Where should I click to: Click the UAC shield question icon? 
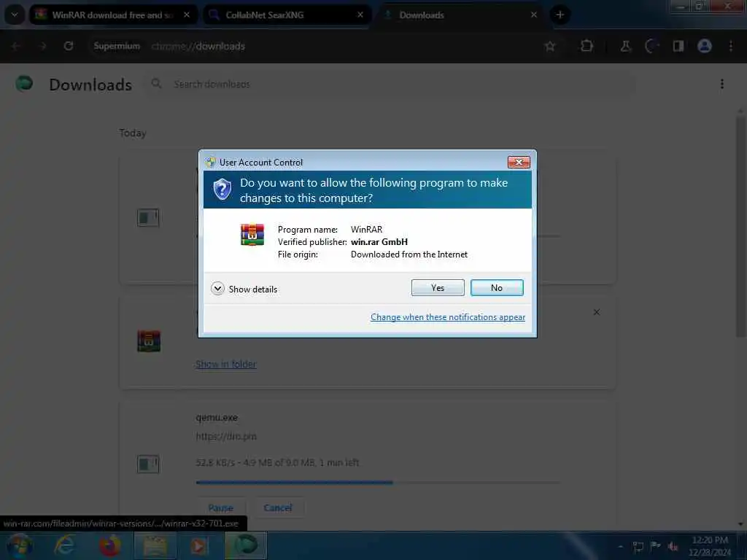click(222, 190)
